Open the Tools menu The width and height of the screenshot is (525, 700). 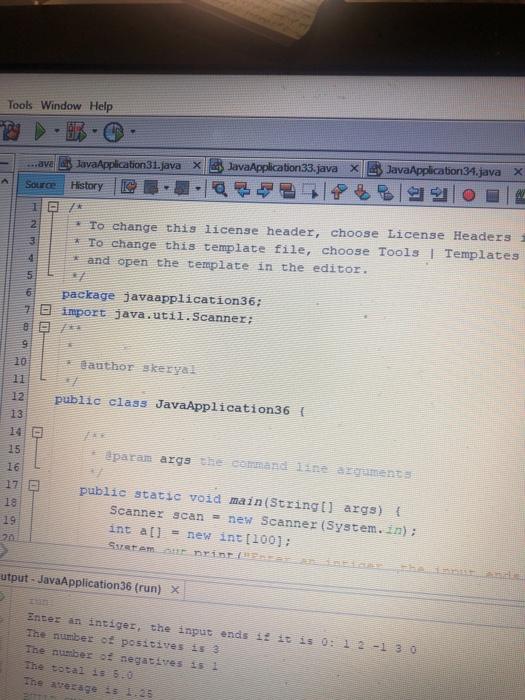pyautogui.click(x=20, y=105)
